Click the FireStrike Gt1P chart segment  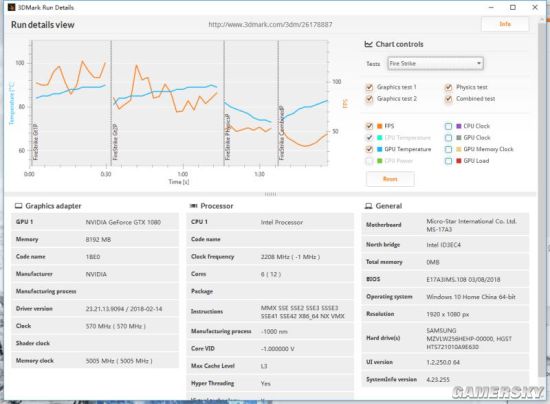click(x=72, y=103)
